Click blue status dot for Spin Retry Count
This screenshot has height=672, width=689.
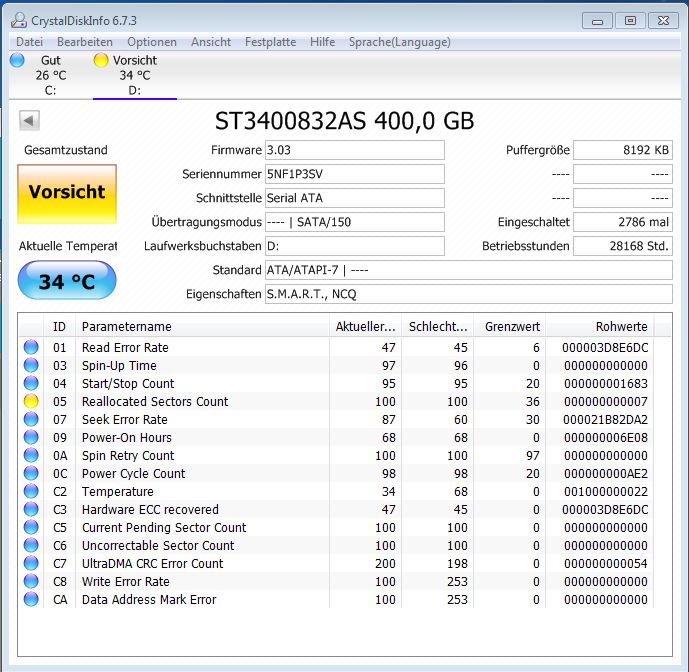(x=31, y=455)
